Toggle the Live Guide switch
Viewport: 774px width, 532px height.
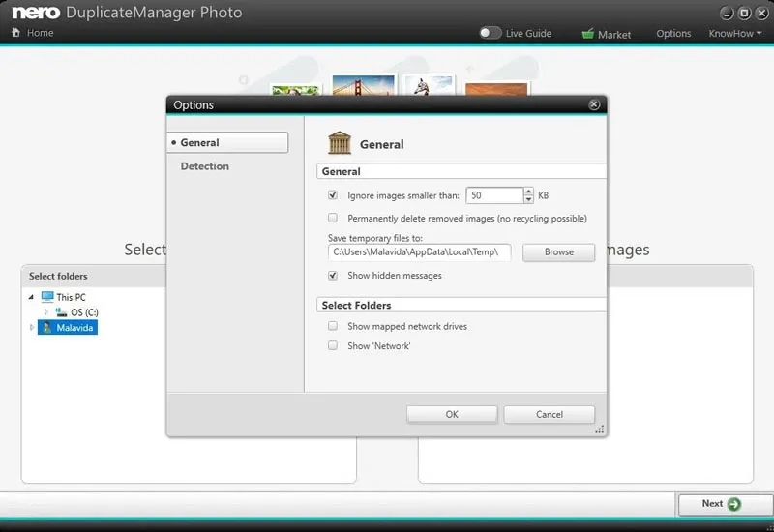point(491,33)
